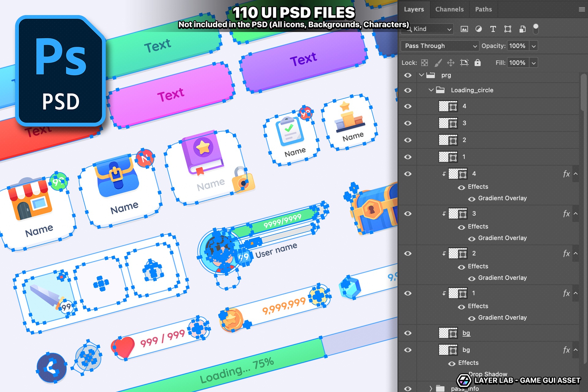Screen dimensions: 588x392
Task: Click the type layer filter icon
Action: pos(493,29)
